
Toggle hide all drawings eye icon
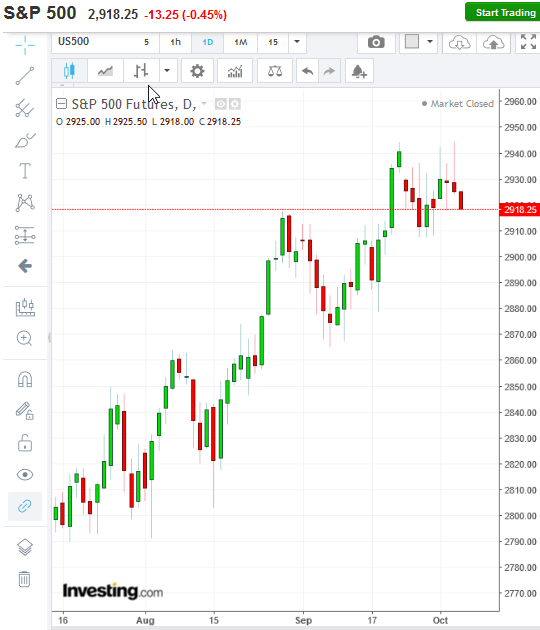pos(25,475)
